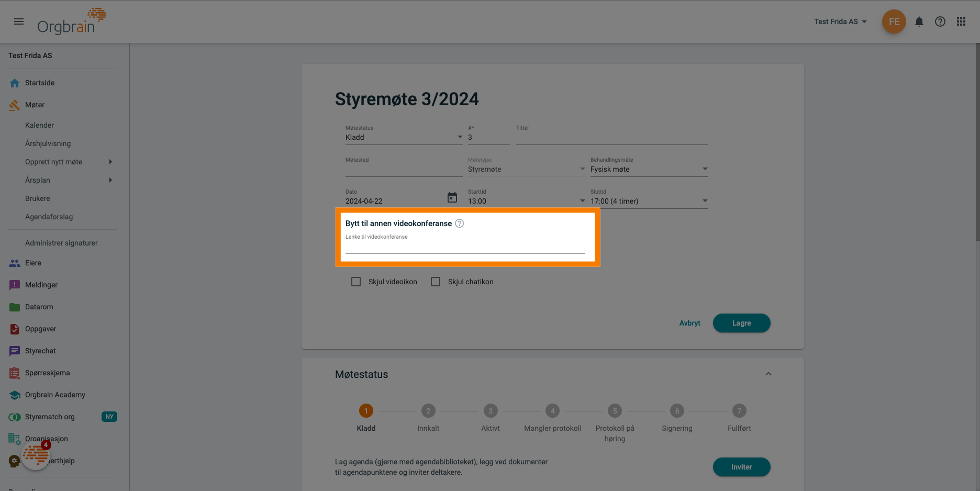The image size is (980, 491).
Task: Select step 6 Signering
Action: pyautogui.click(x=677, y=411)
